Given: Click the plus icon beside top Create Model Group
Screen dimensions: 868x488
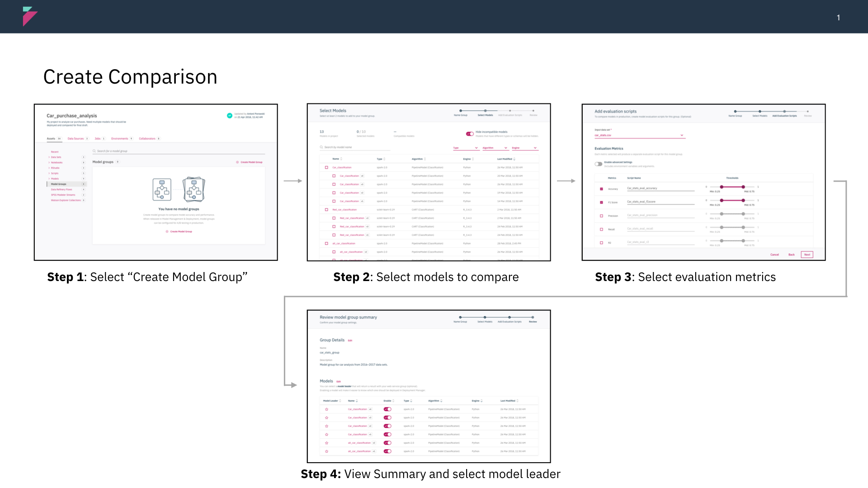Looking at the screenshot, I should click(x=237, y=162).
